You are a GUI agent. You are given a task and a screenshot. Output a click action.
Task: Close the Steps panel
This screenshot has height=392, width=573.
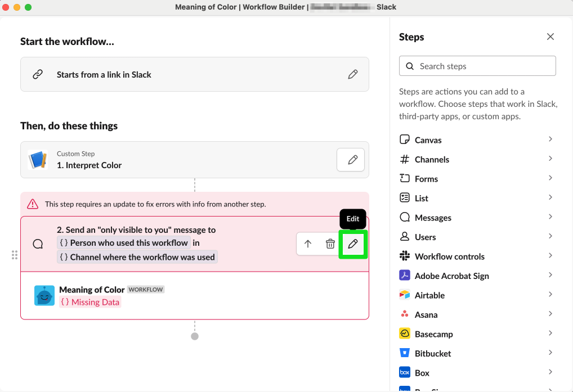point(550,37)
